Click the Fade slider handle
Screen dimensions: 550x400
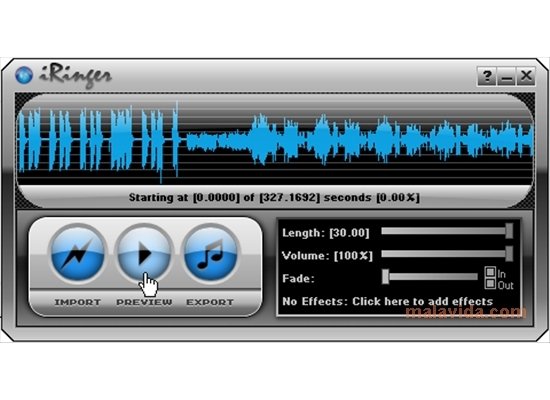point(385,277)
